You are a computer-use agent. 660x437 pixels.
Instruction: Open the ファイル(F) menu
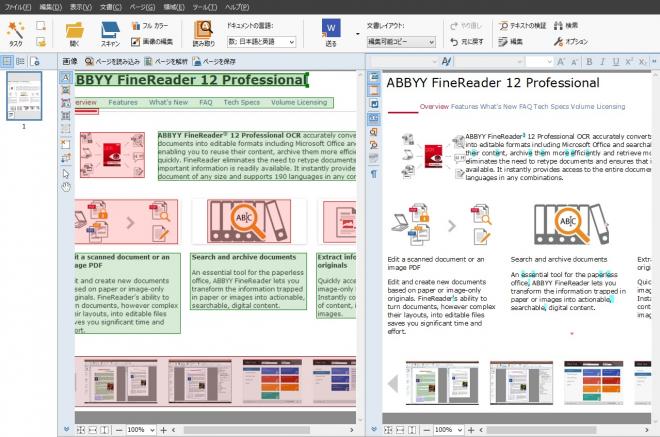click(18, 7)
